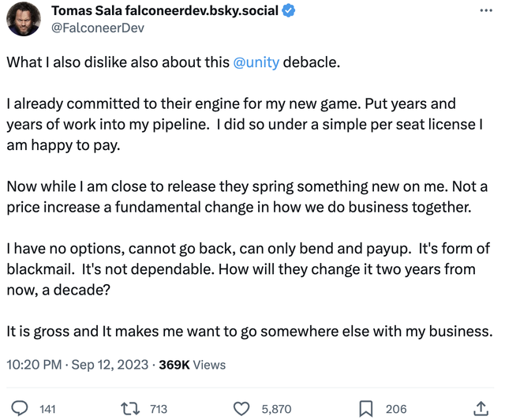Open the @unity mention link

coord(256,62)
